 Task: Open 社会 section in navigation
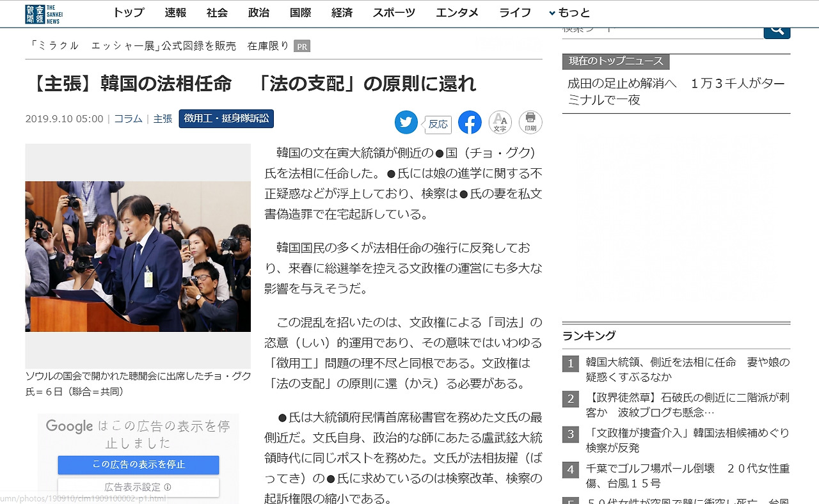pos(217,13)
